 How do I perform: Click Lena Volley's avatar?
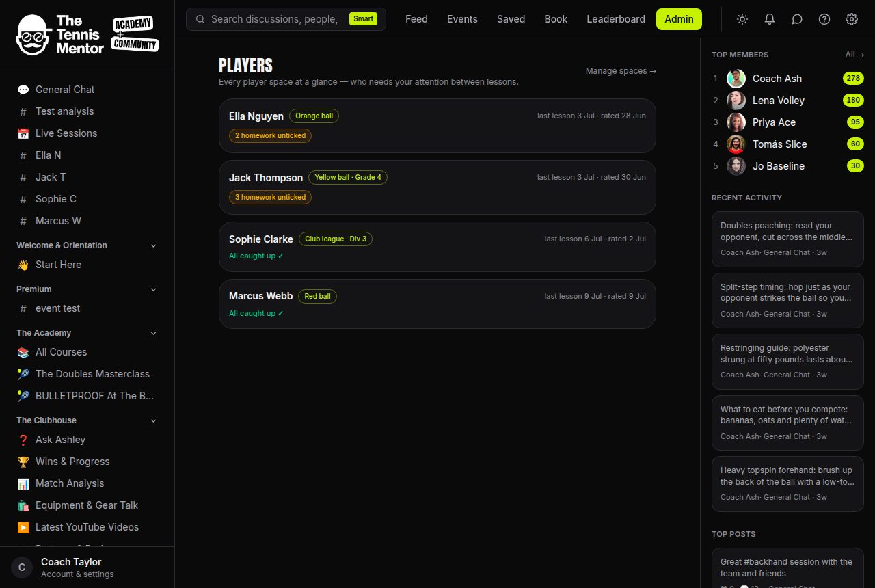click(x=736, y=101)
